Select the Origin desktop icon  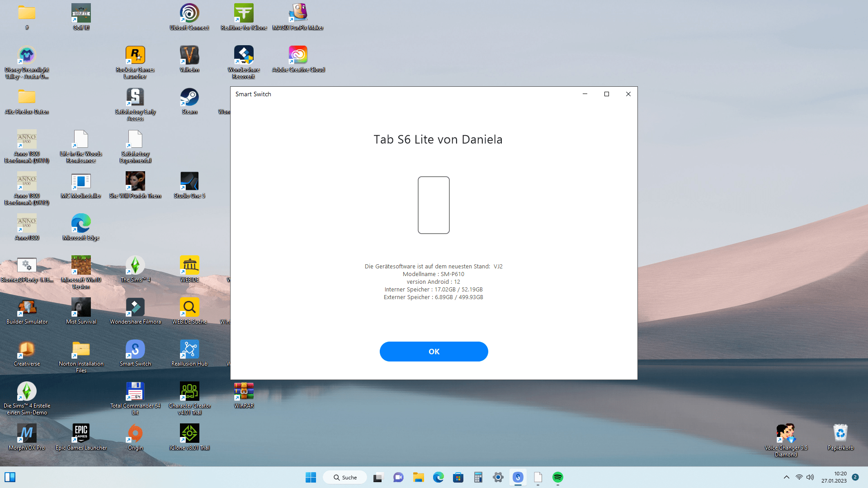(x=135, y=437)
